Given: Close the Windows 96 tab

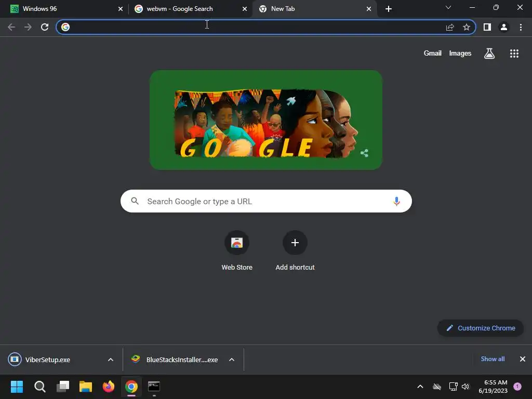Looking at the screenshot, I should [121, 9].
